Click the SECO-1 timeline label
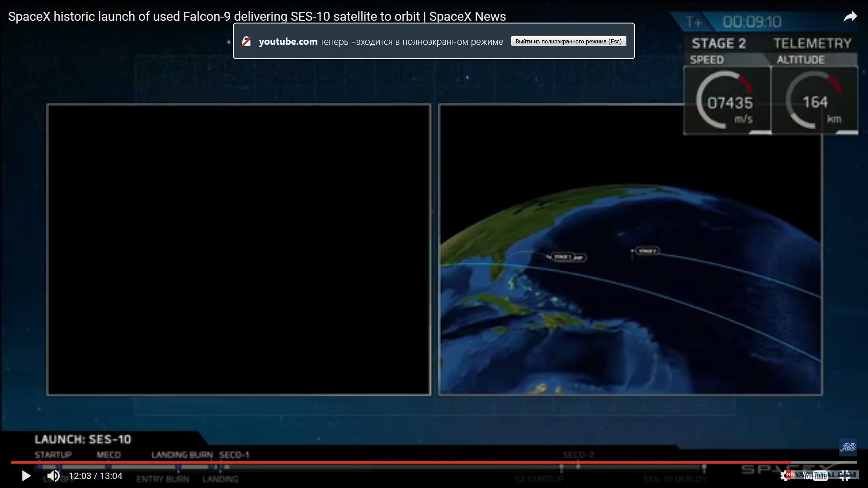 (x=234, y=455)
